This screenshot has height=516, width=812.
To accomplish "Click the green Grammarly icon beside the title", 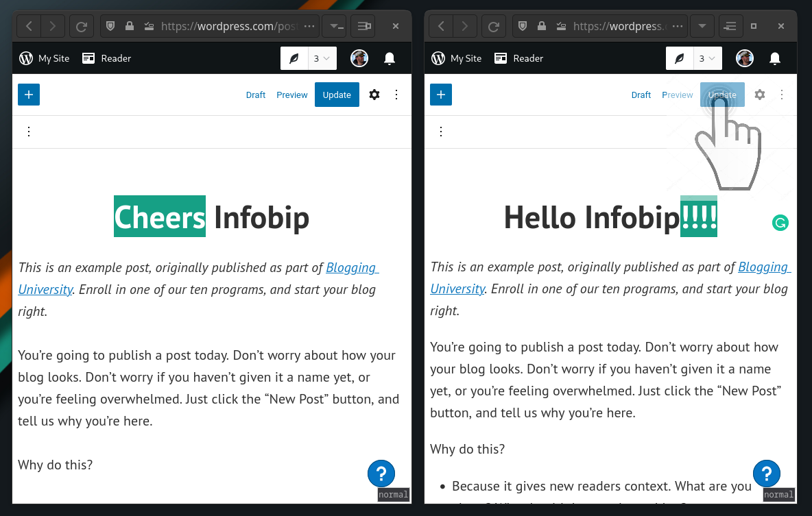I will 780,223.
